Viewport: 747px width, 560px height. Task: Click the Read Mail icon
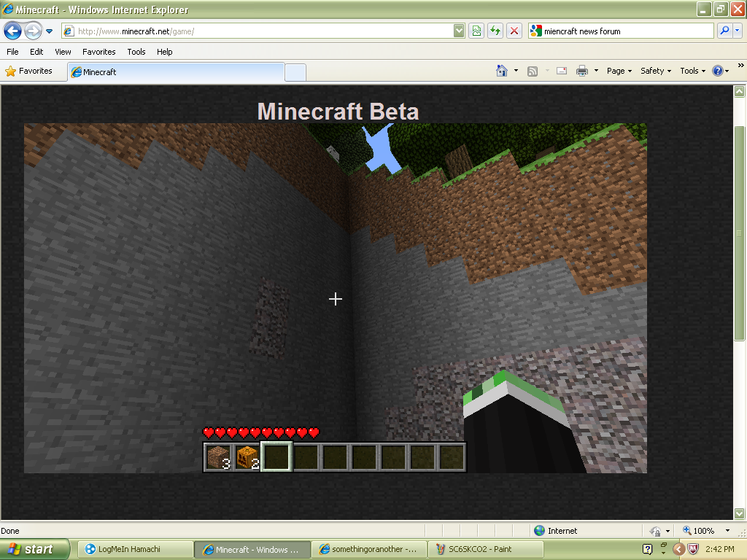point(562,71)
